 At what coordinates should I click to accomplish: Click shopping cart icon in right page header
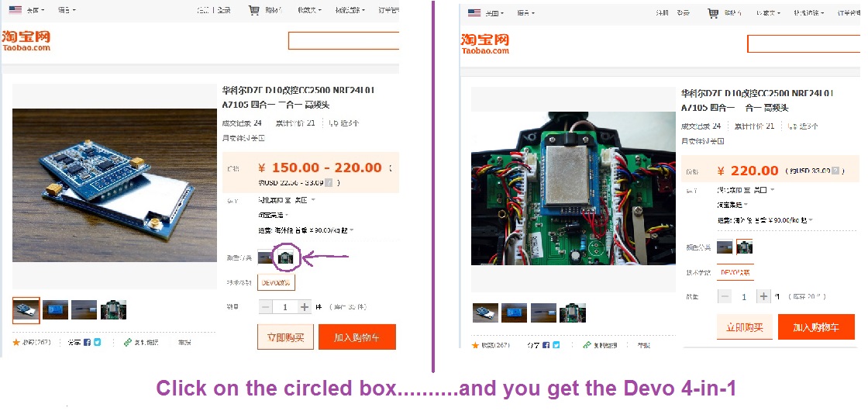714,13
